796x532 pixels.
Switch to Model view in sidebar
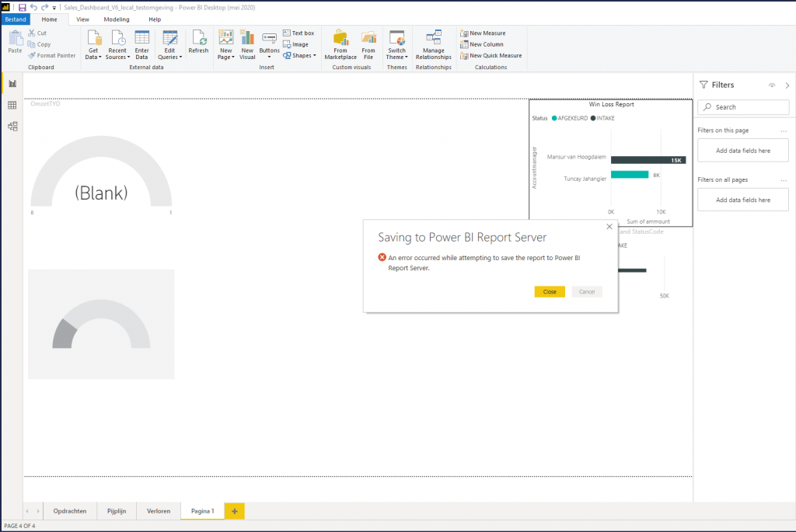(12, 127)
